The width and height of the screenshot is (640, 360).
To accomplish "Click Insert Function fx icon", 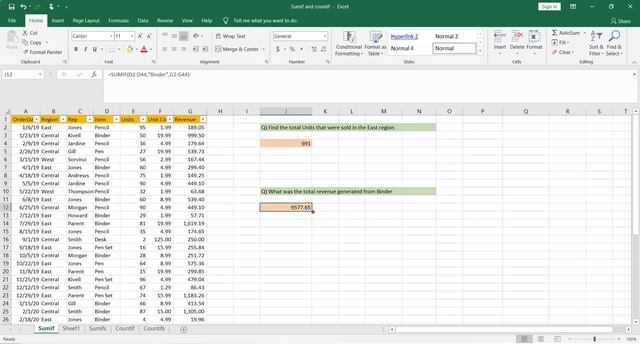I will tap(94, 75).
